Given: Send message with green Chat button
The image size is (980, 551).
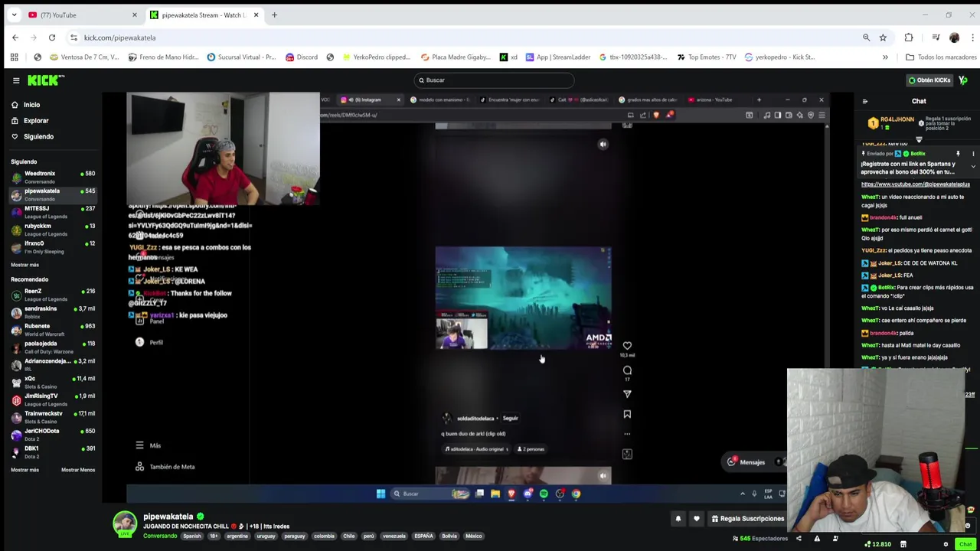Looking at the screenshot, I should (x=965, y=544).
